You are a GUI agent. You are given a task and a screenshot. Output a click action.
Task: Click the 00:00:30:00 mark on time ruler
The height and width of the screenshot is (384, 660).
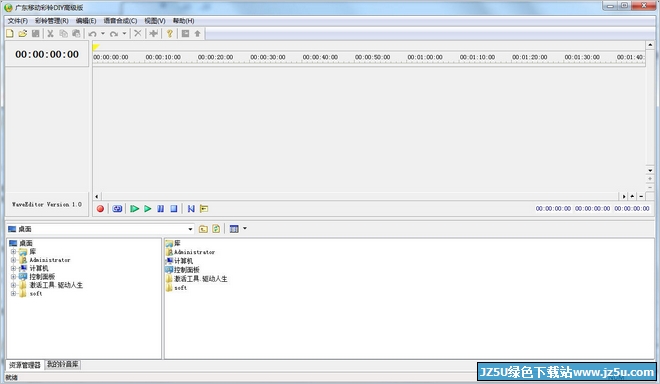coord(268,57)
